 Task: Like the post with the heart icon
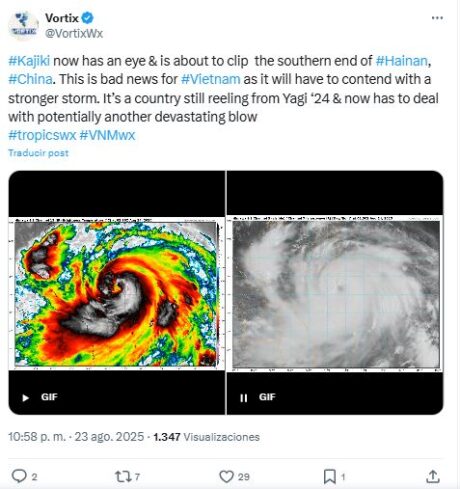pyautogui.click(x=226, y=476)
